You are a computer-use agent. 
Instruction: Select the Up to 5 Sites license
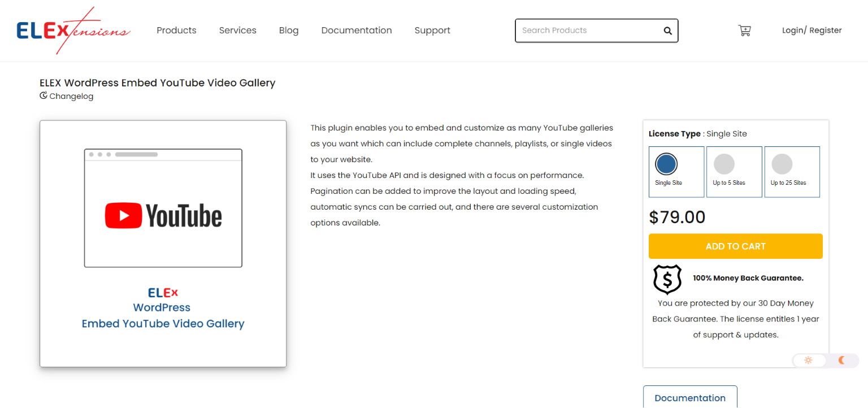tap(734, 172)
